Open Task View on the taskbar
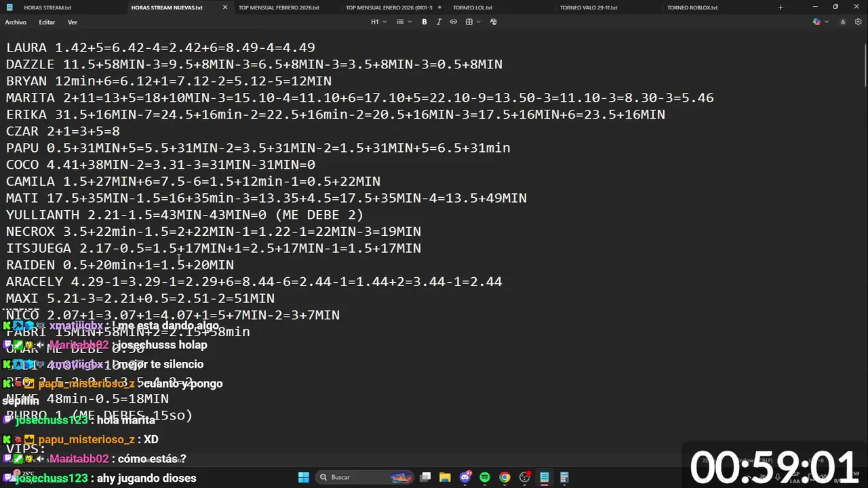Viewport: 868px width, 488px height. tap(425, 477)
